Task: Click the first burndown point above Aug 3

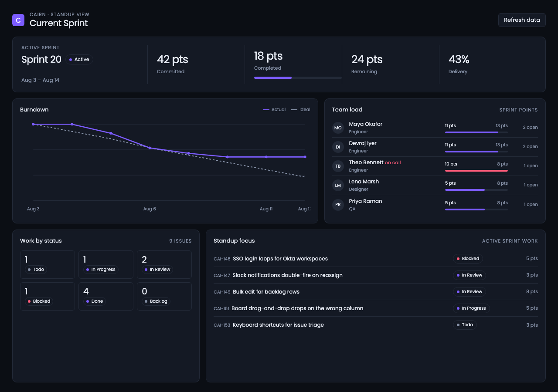Action: click(x=33, y=124)
